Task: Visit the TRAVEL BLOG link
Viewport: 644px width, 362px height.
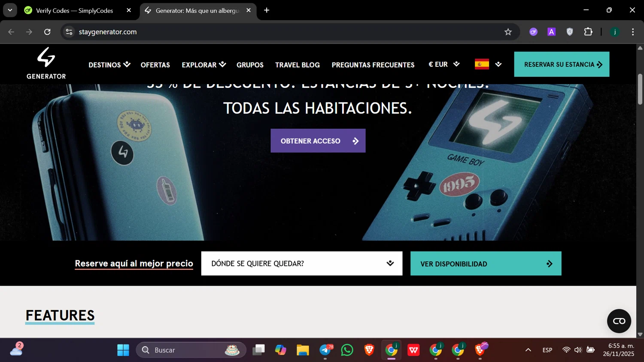Action: click(x=298, y=65)
